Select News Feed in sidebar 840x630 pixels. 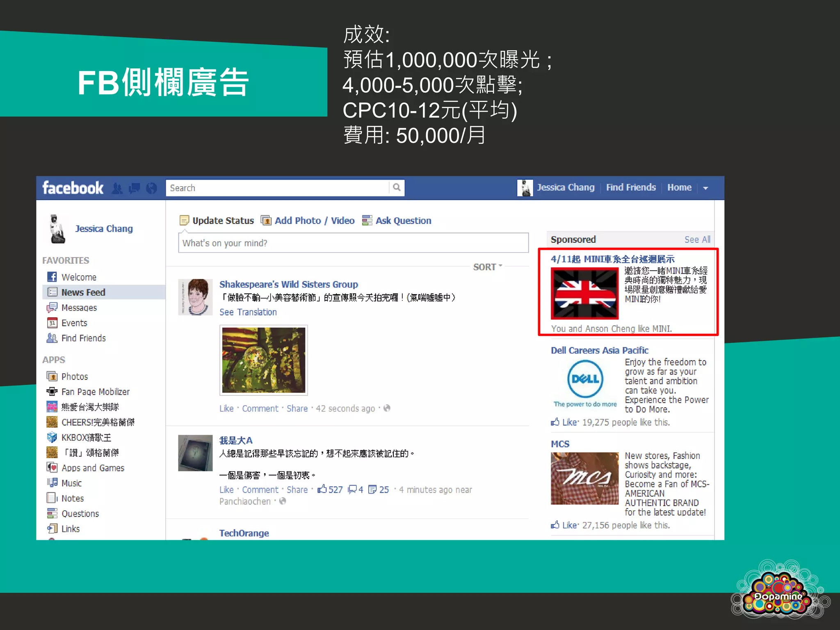[x=104, y=292]
